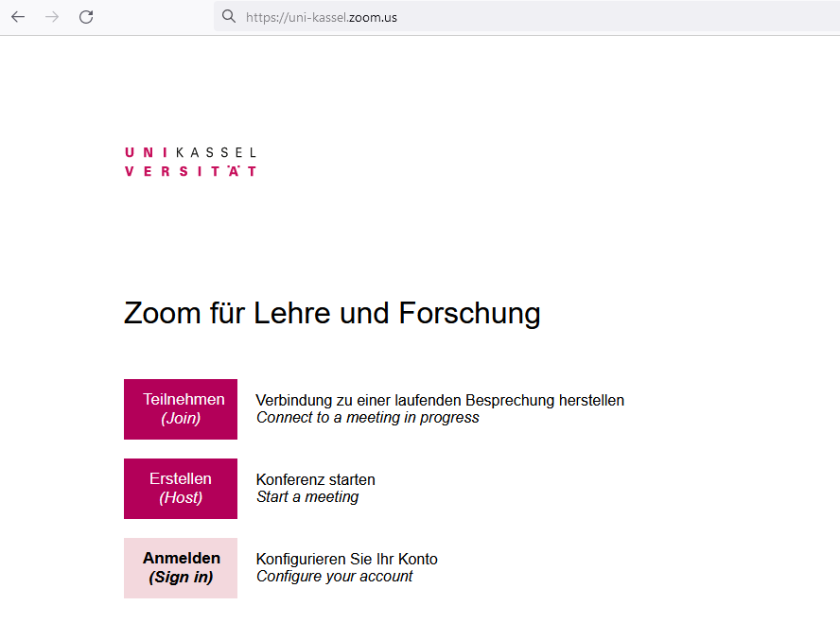Select the back navigation icon
Screen dimensions: 840x623
18,16
